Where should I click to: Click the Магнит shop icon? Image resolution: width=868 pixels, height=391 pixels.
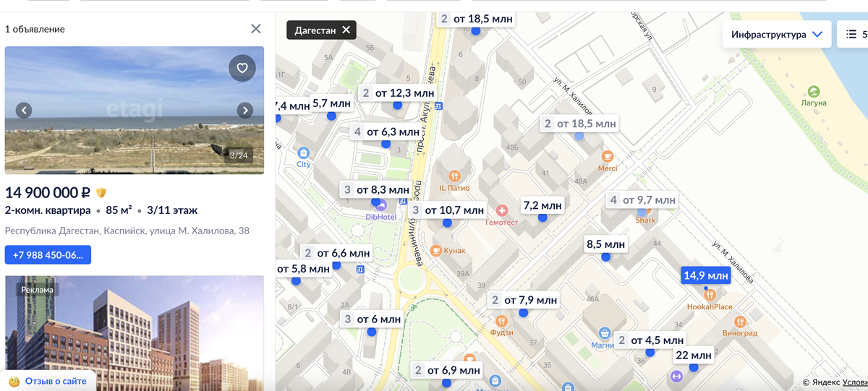[605, 333]
